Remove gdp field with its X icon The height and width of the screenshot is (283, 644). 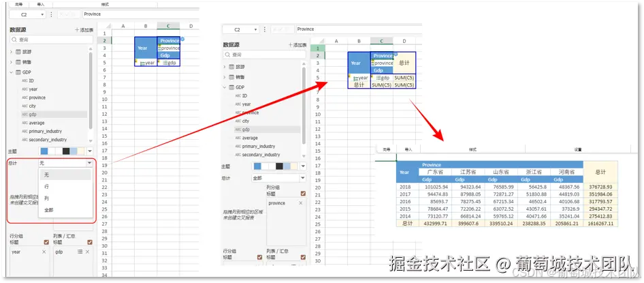click(x=87, y=252)
